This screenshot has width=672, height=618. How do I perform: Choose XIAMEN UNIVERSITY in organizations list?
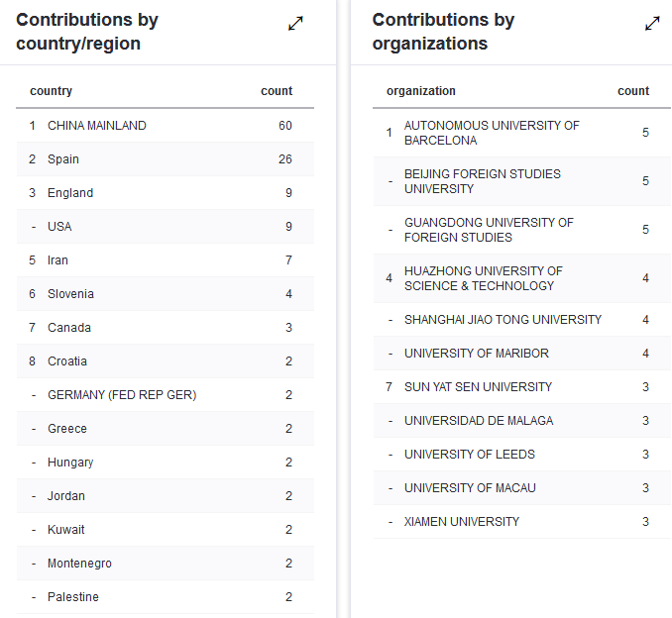(x=462, y=522)
